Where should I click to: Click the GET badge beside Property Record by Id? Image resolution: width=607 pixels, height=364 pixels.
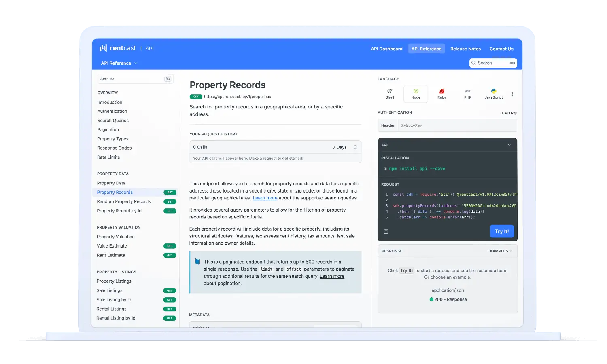(170, 211)
